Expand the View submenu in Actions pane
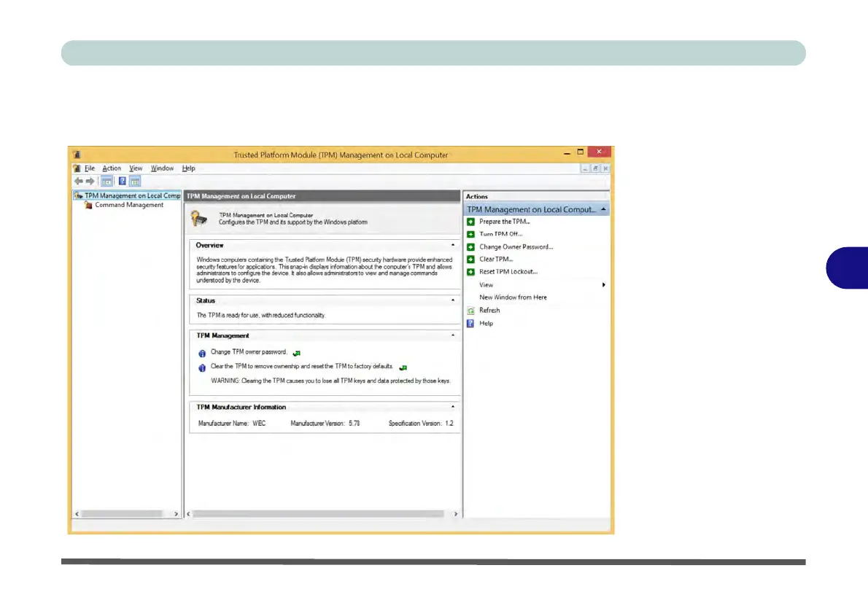The height and width of the screenshot is (611, 868). point(604,285)
